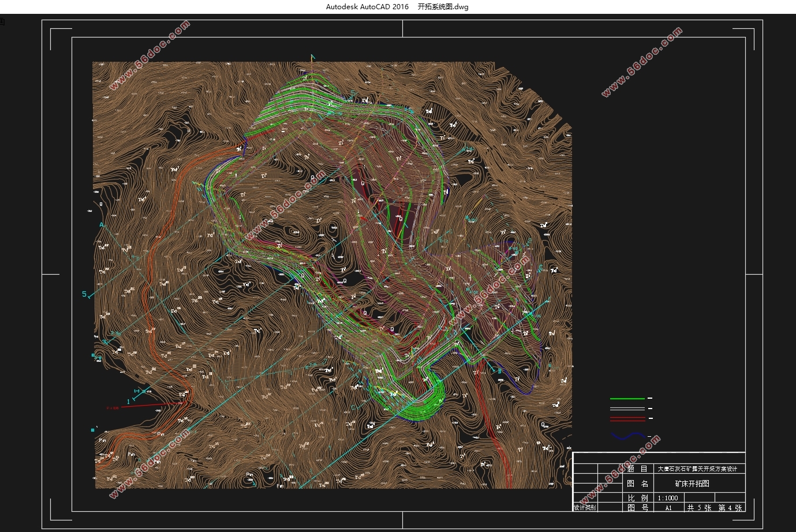The width and height of the screenshot is (796, 532).
Task: Click the 开拓系统图.dwg file name in title
Action: (443, 7)
